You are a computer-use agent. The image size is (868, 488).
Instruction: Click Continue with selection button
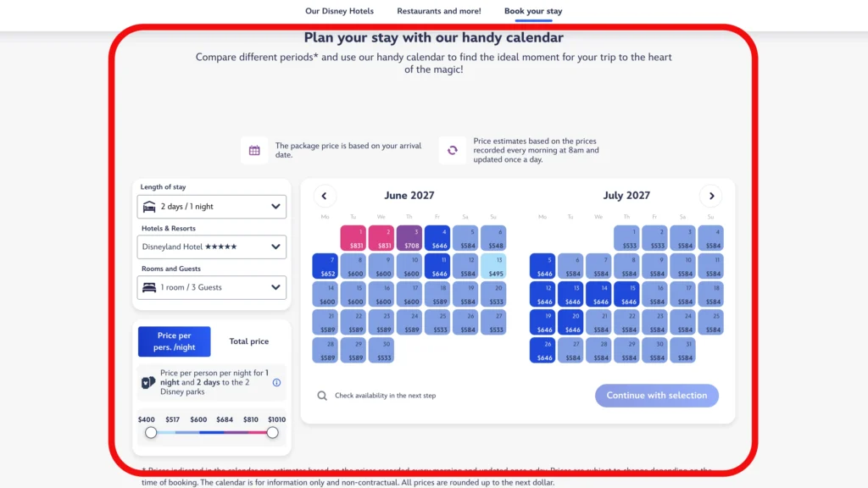coord(657,396)
